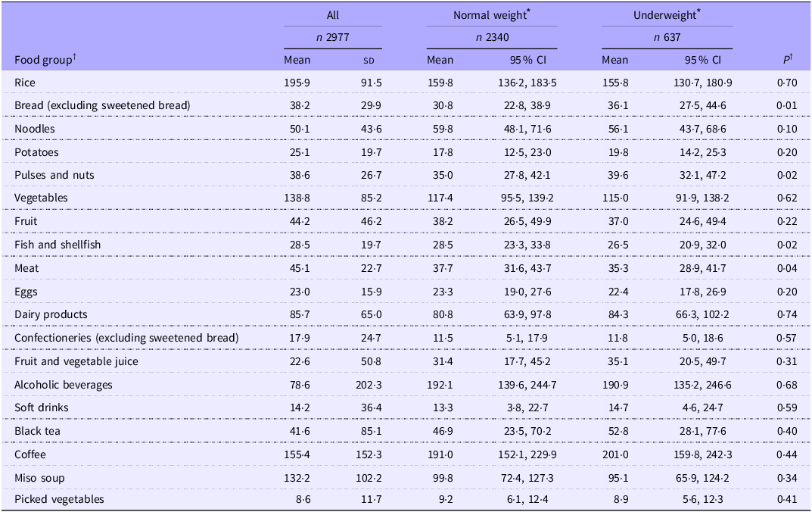Select the Normal weight group header
Screen dimensions: 812x512
(x=491, y=15)
